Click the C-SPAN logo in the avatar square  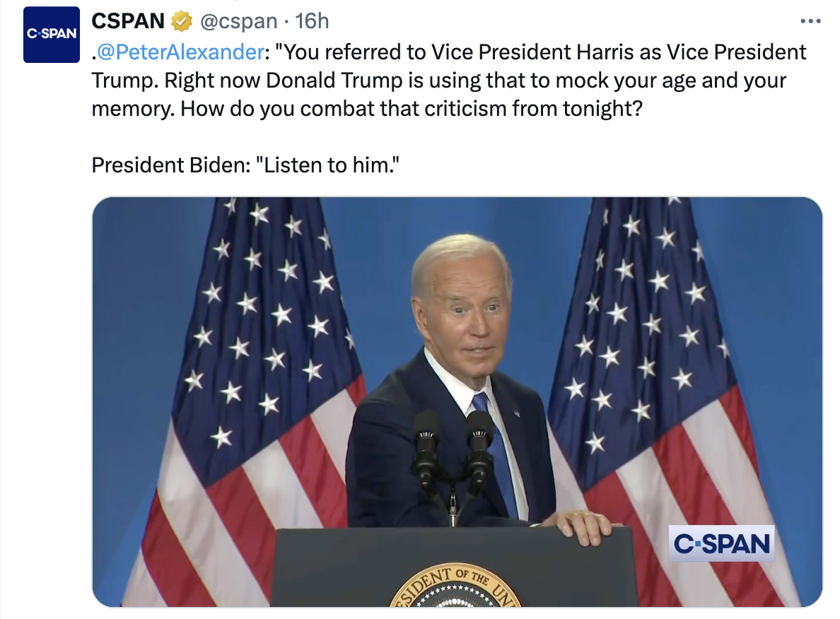tap(51, 34)
